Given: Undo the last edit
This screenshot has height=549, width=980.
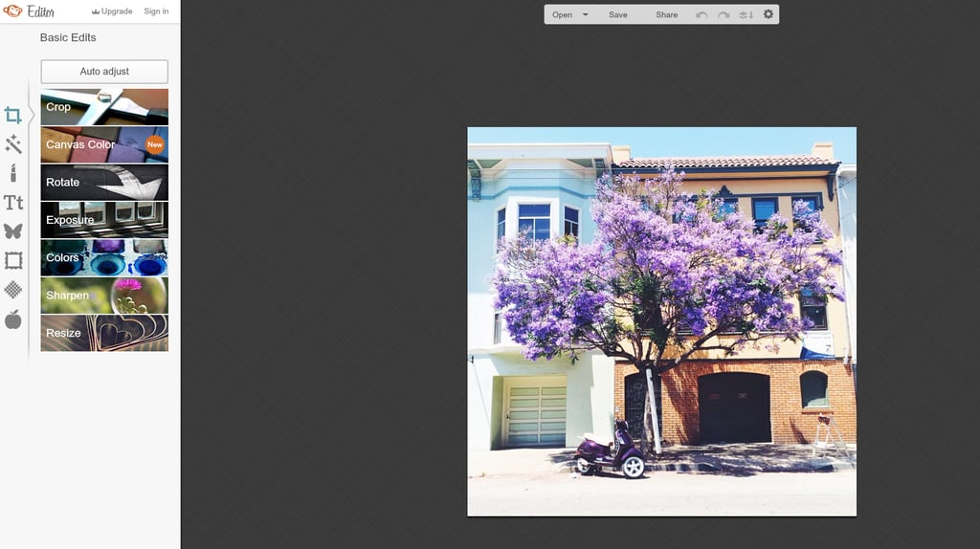Looking at the screenshot, I should pos(702,15).
